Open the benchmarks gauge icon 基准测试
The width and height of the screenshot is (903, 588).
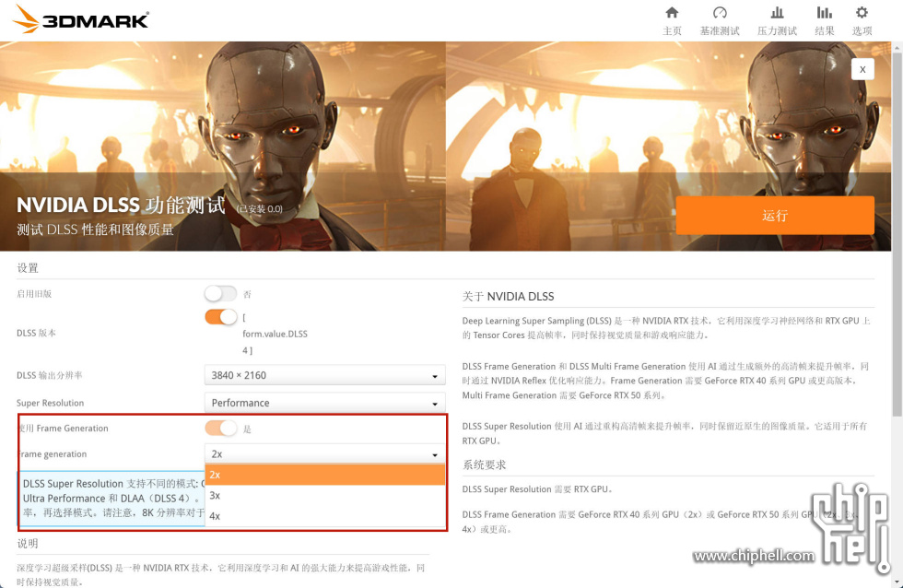(720, 20)
